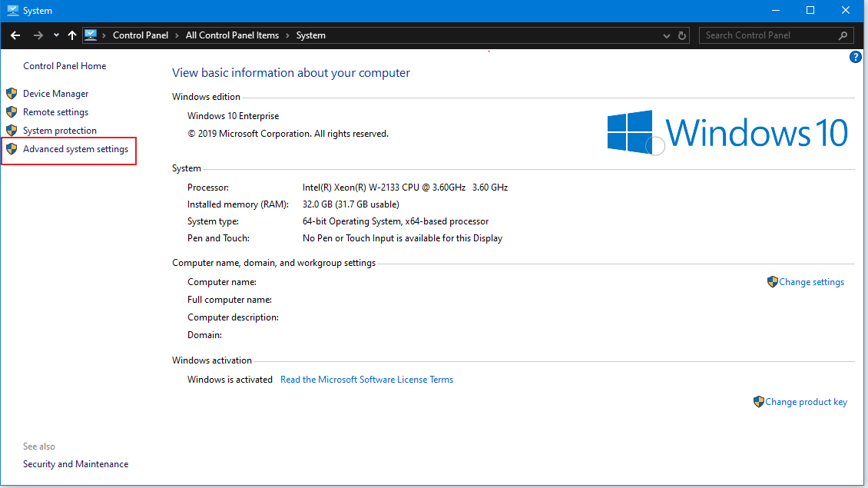This screenshot has height=488, width=868.
Task: Click shield icon beside Device Manager
Action: pyautogui.click(x=12, y=93)
